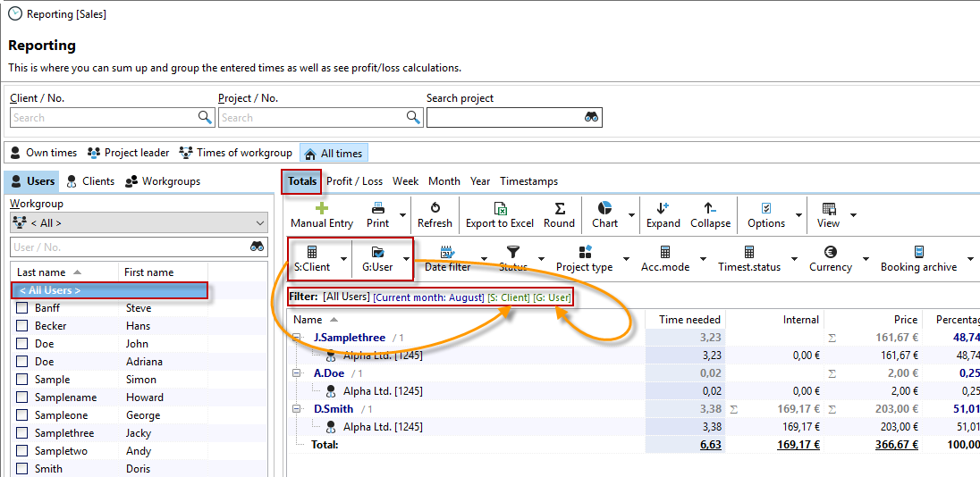Click the Round sigma icon
The image size is (980, 477).
(x=559, y=208)
